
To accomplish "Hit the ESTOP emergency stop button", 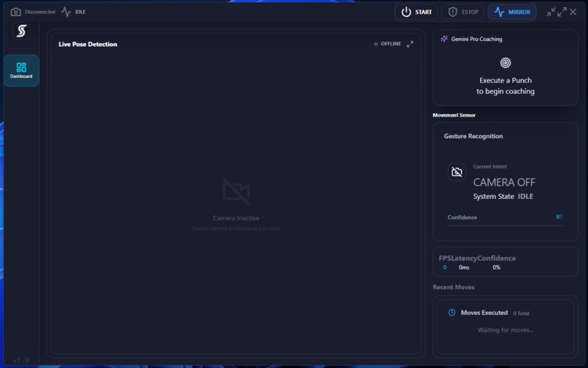I will pos(463,12).
